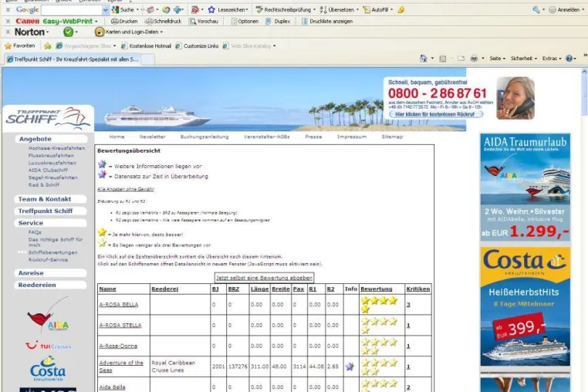Open the Sicherheit menu dropdown
The image size is (588, 392).
tap(523, 58)
